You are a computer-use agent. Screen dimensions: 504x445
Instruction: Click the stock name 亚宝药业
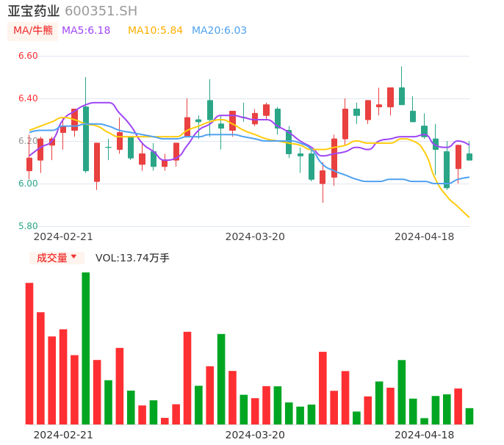[34, 11]
